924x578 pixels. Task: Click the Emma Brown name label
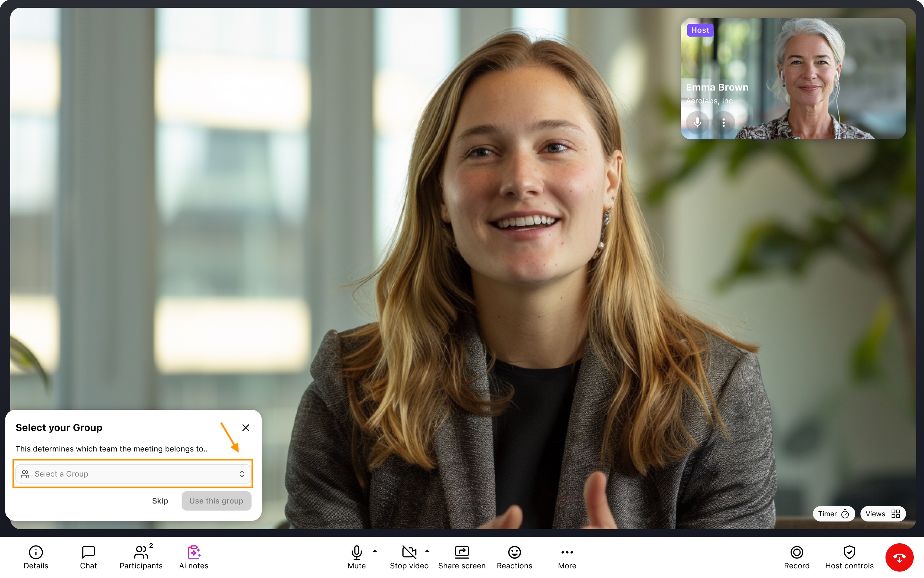point(717,87)
